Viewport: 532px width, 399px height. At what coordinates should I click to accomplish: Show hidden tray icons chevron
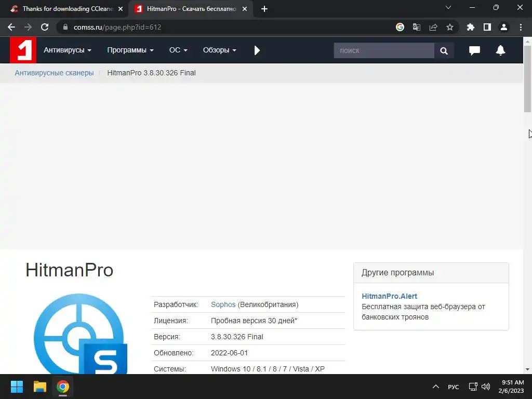(436, 387)
